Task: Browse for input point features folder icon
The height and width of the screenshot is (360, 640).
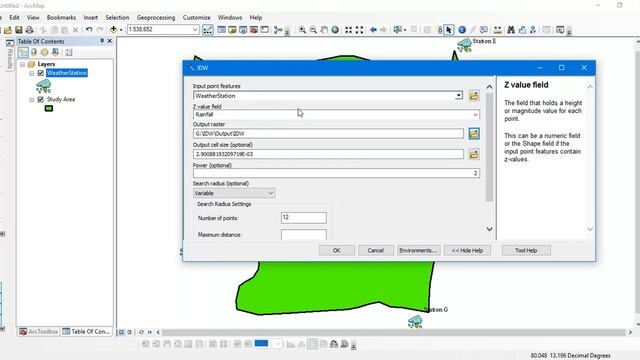Action: [x=474, y=96]
